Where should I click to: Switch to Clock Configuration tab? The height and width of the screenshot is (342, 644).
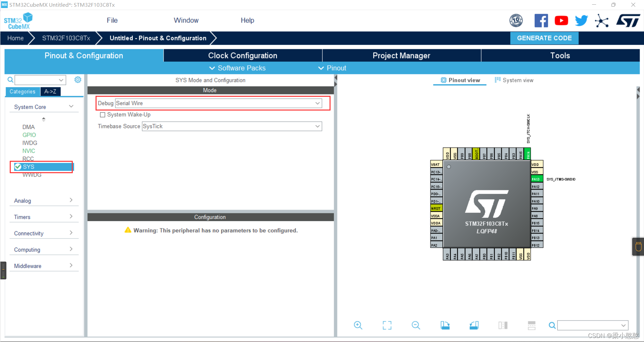(242, 56)
